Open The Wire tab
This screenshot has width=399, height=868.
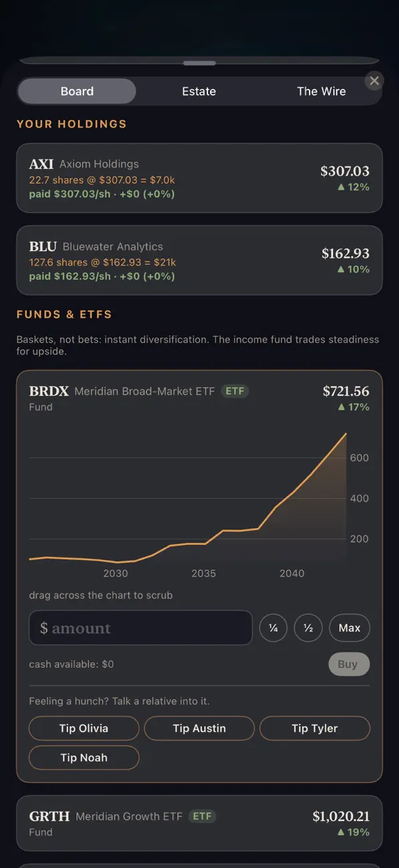[x=321, y=91]
